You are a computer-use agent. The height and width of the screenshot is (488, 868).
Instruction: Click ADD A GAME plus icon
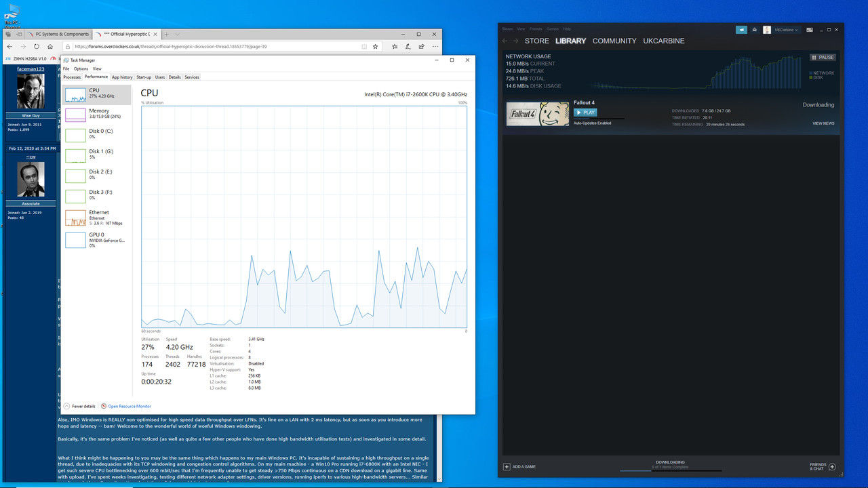(507, 467)
